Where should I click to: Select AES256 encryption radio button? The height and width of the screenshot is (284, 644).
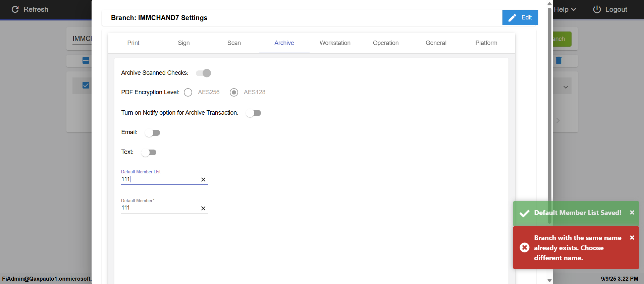[188, 92]
